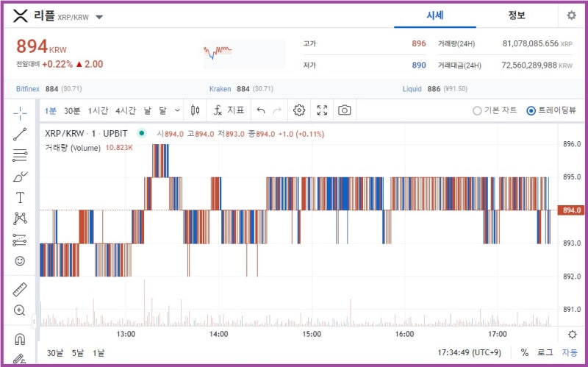
Task: Click the high price 896 value
Action: pos(418,43)
